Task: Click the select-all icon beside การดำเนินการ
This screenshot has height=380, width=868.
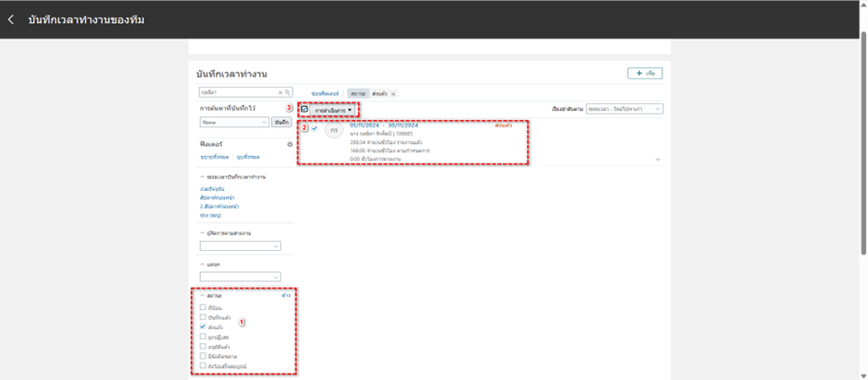Action: pos(304,110)
